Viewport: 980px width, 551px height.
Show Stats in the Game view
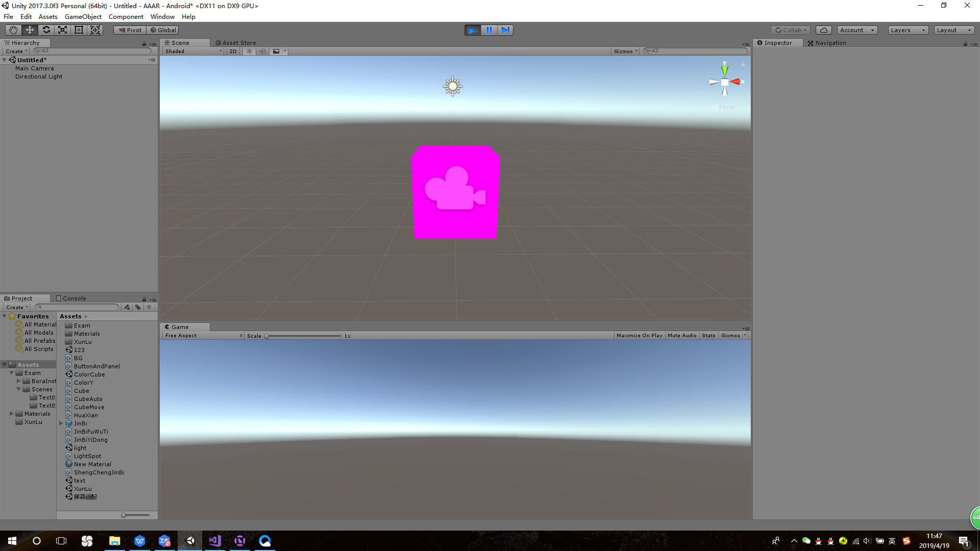pos(708,335)
